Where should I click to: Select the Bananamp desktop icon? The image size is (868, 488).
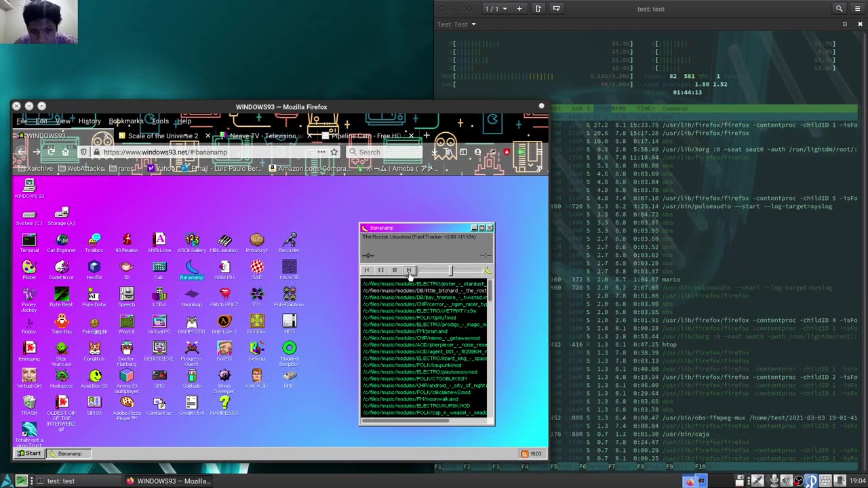coord(192,270)
